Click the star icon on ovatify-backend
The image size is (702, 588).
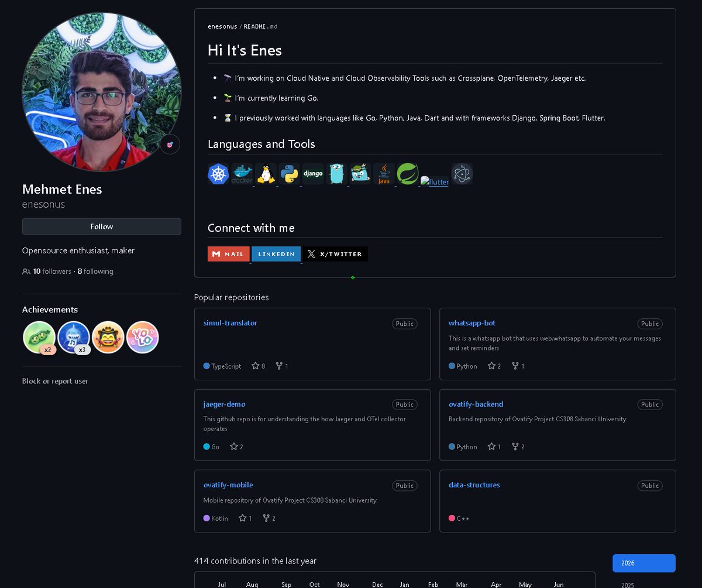491,446
